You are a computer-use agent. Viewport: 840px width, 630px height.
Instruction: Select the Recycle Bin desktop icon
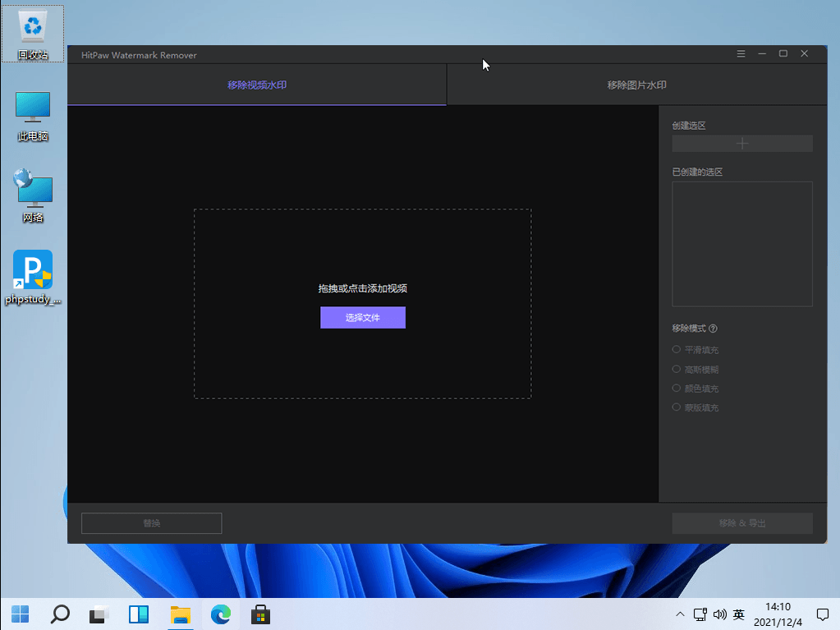click(x=33, y=33)
